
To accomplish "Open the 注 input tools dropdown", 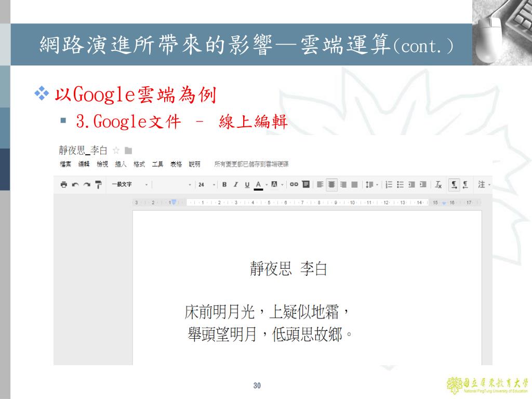I will [x=484, y=184].
